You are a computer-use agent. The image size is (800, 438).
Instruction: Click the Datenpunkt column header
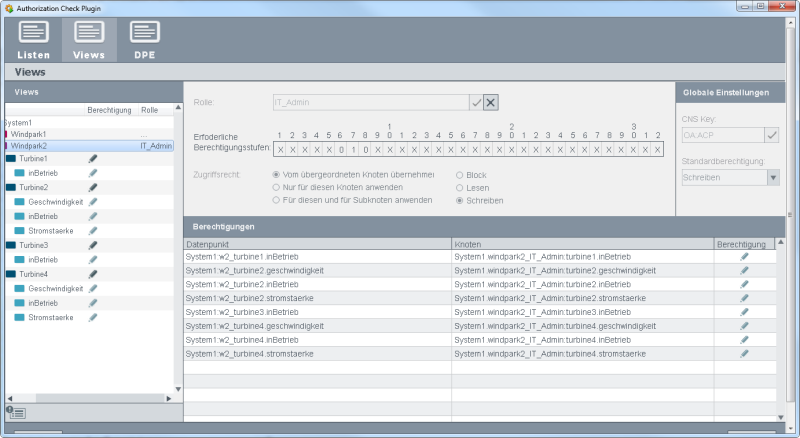tap(317, 244)
